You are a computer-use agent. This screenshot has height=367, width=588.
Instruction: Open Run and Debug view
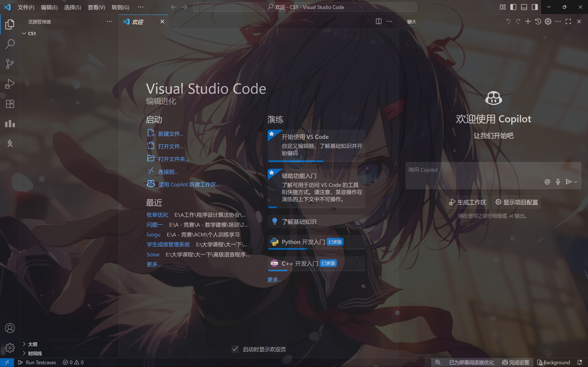(x=10, y=84)
